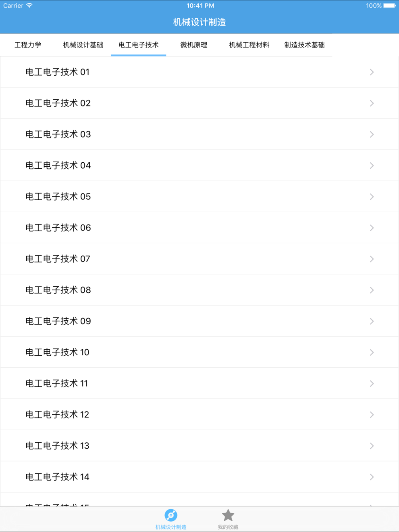The image size is (399, 532).
Task: Expand chevron for 电工电子技术 01
Action: click(371, 72)
